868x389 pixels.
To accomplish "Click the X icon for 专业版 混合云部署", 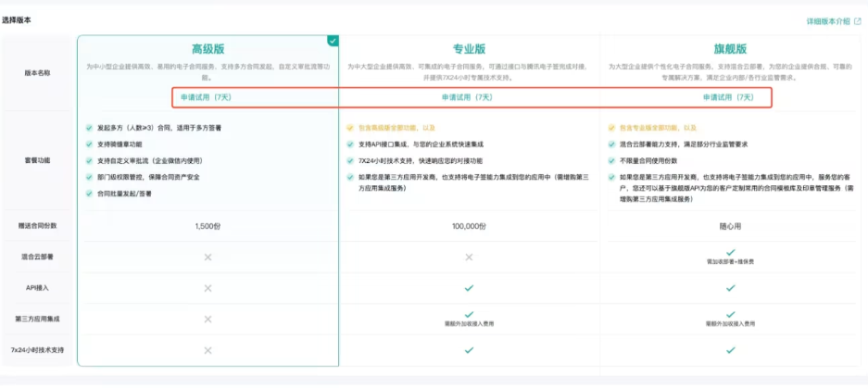I will click(x=469, y=257).
